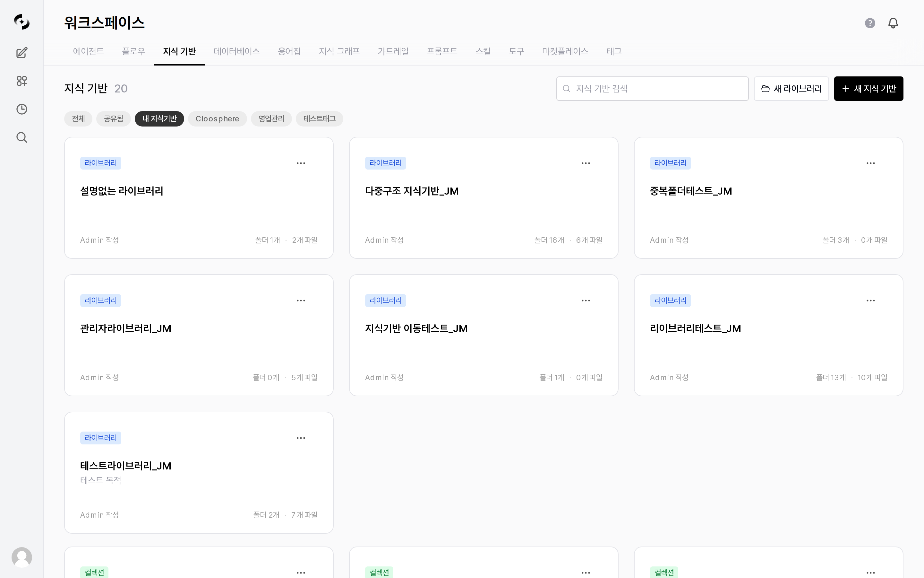Open more options for 관리자라이브러리_JM
The image size is (924, 578).
(x=301, y=301)
